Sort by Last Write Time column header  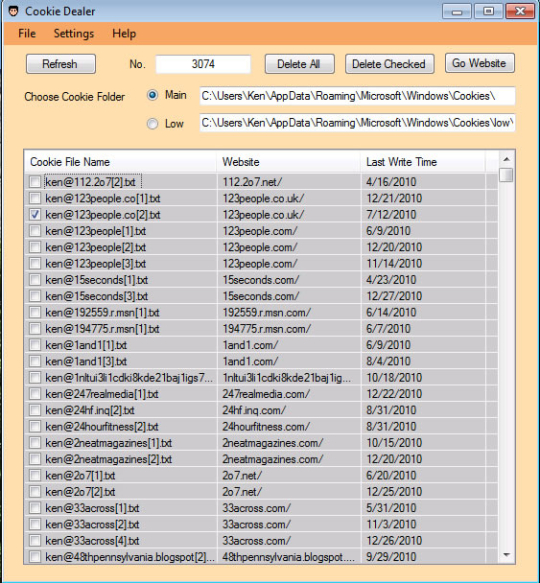tap(422, 162)
